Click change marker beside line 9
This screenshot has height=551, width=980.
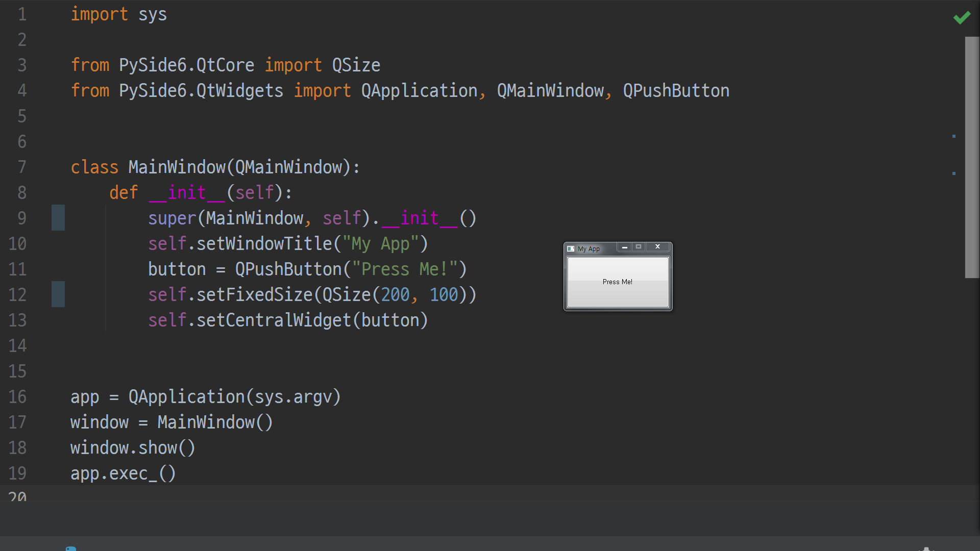58,218
